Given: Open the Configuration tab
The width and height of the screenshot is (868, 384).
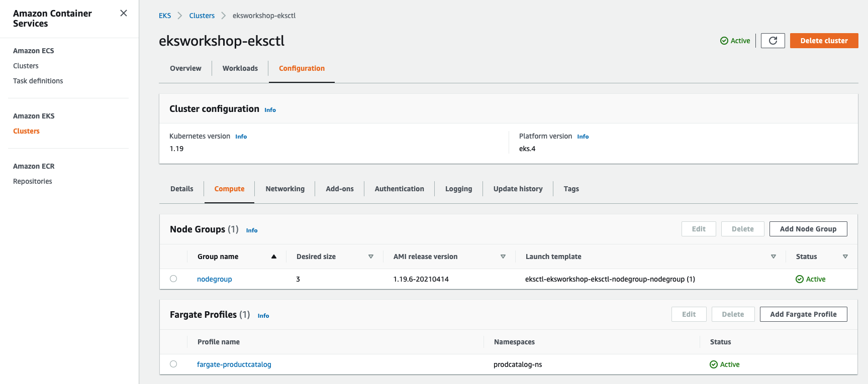Looking at the screenshot, I should [302, 68].
